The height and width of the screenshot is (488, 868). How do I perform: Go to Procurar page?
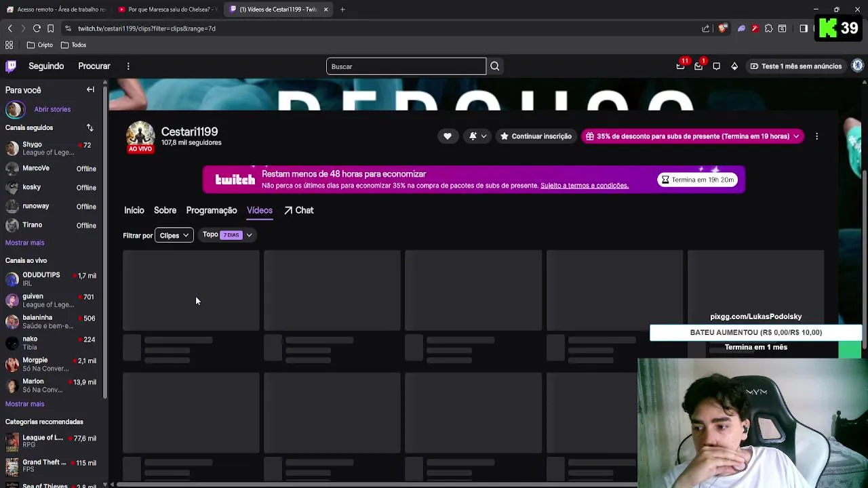point(94,66)
